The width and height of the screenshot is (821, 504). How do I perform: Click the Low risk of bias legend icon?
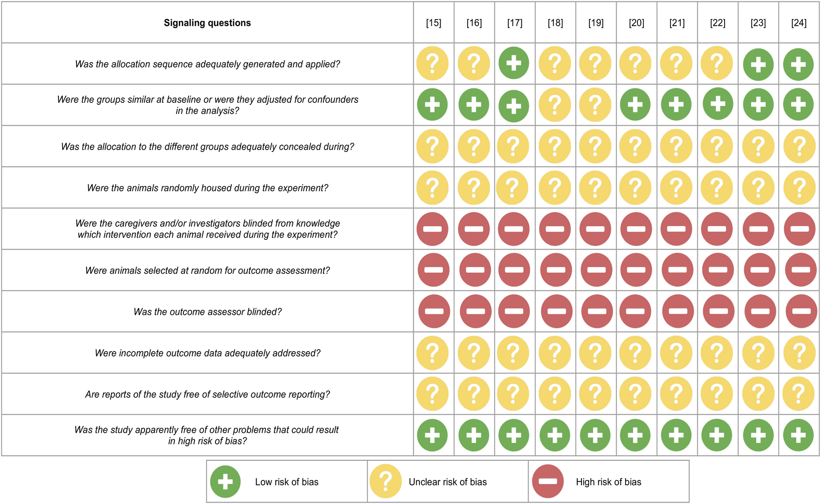(225, 482)
